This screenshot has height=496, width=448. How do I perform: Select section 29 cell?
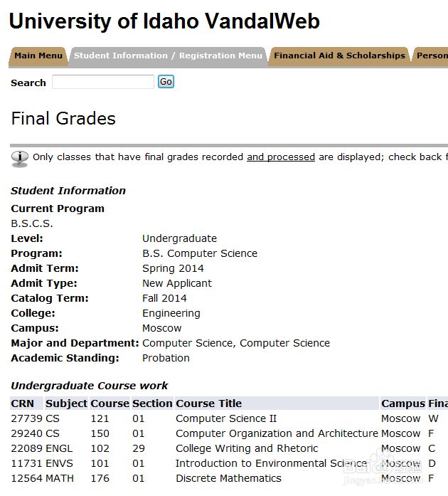(x=139, y=448)
